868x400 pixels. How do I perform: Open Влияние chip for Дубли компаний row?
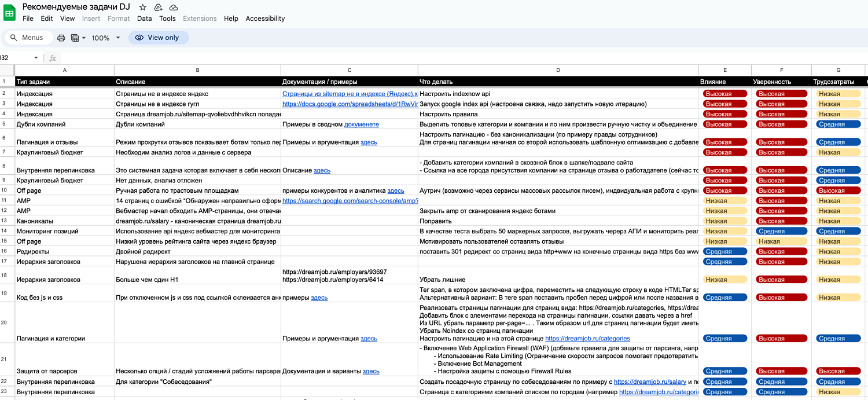click(724, 124)
